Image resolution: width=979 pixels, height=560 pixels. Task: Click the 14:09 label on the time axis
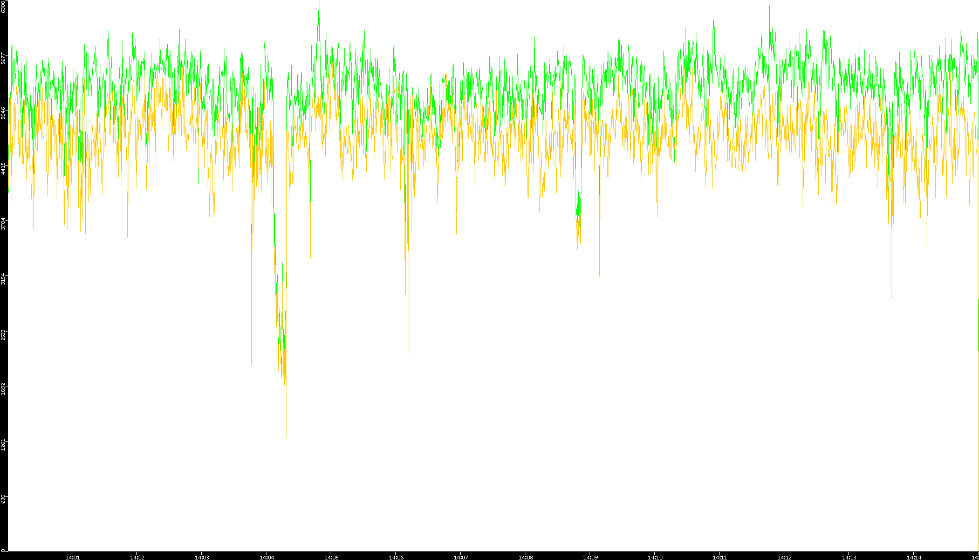[590, 557]
